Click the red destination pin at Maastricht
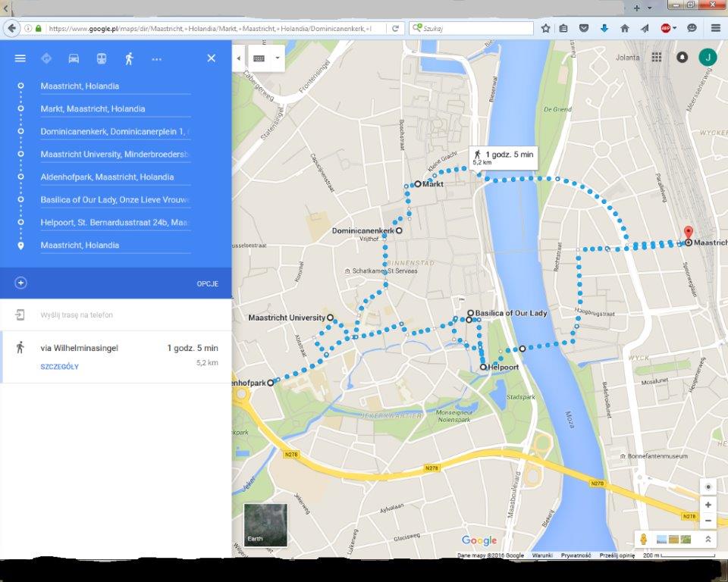728x582 pixels. tap(689, 233)
